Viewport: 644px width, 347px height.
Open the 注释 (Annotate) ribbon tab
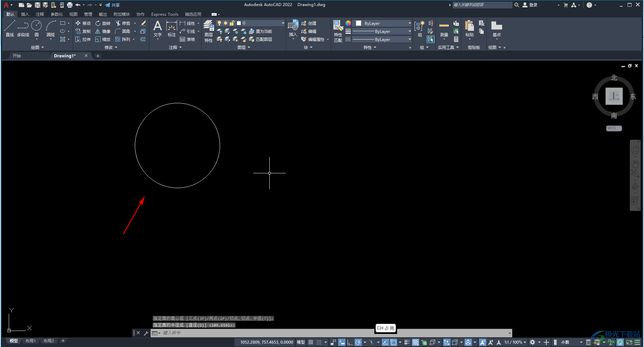(40, 14)
